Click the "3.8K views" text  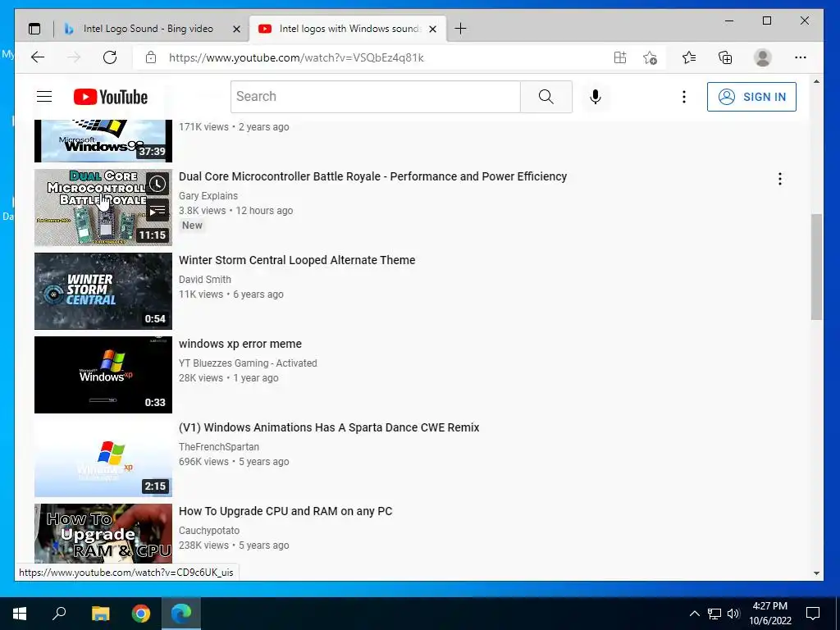pos(203,211)
